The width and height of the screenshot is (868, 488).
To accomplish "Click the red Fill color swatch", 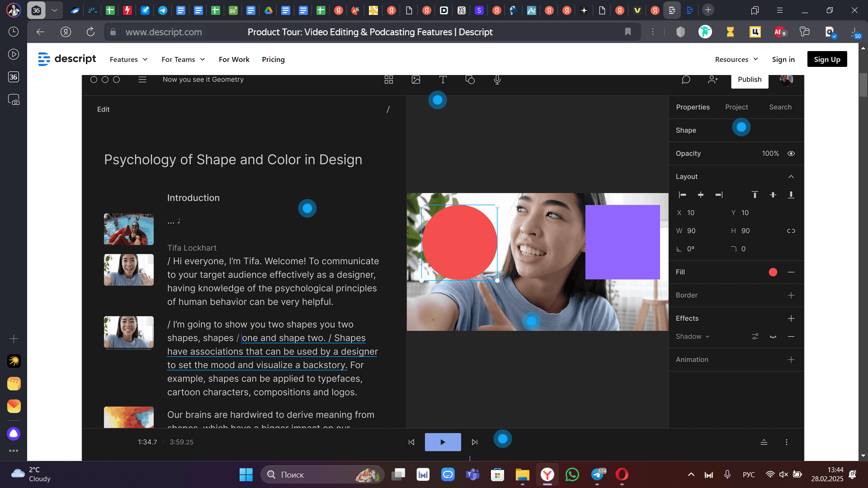I will click(x=773, y=272).
